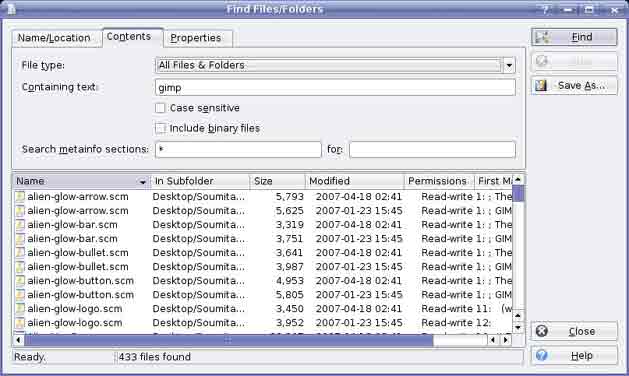Sort by the Size column header
The width and height of the screenshot is (629, 376).
(277, 181)
